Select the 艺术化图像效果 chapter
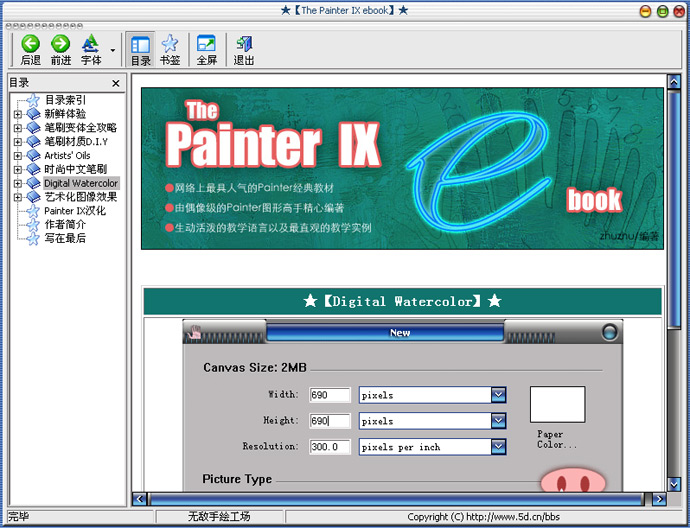The width and height of the screenshot is (690, 528). pos(81,197)
